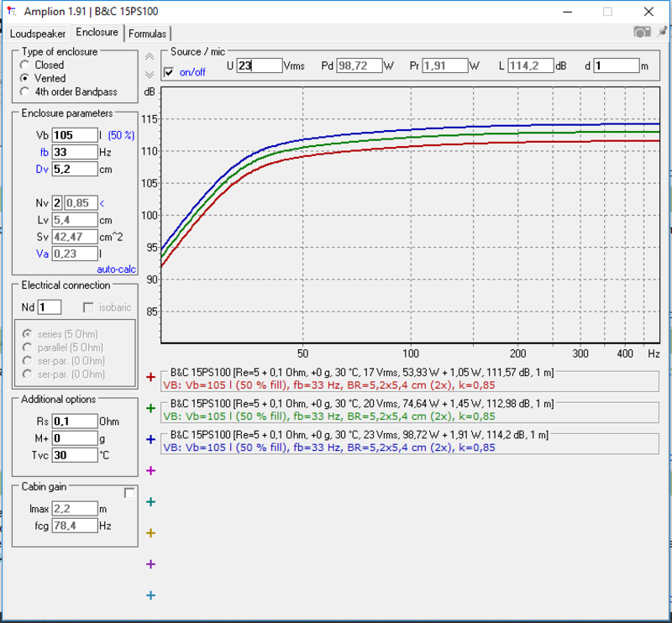Click the pin window icon
The width and height of the screenshot is (672, 623).
coord(662,31)
